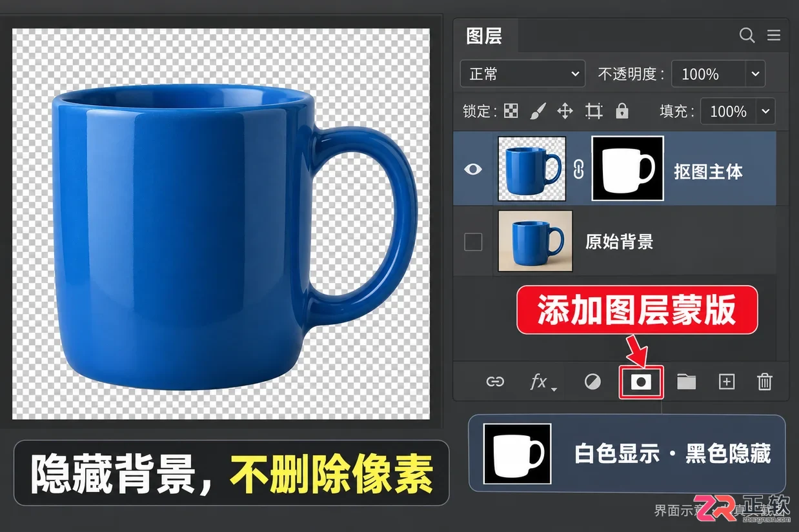799x532 pixels.
Task: Select the 抠图主体 layer mask thumbnail
Action: tap(628, 169)
